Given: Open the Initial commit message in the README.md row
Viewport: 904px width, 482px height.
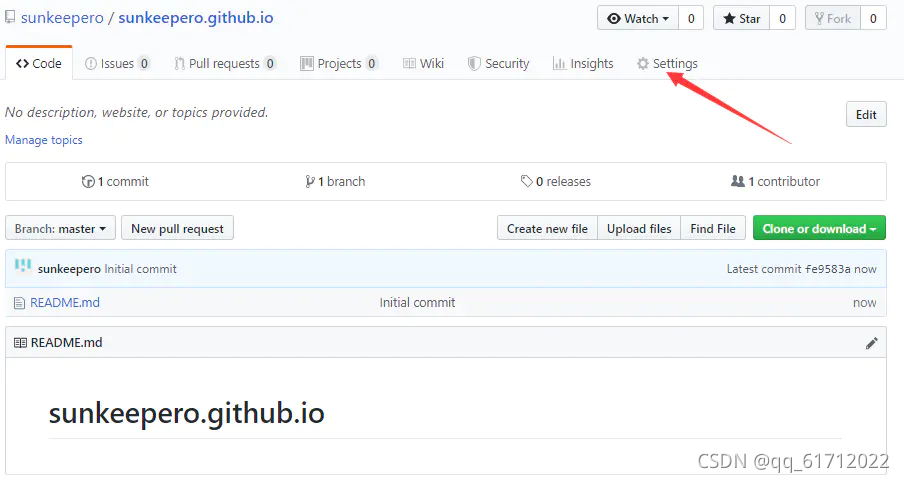Looking at the screenshot, I should point(417,303).
